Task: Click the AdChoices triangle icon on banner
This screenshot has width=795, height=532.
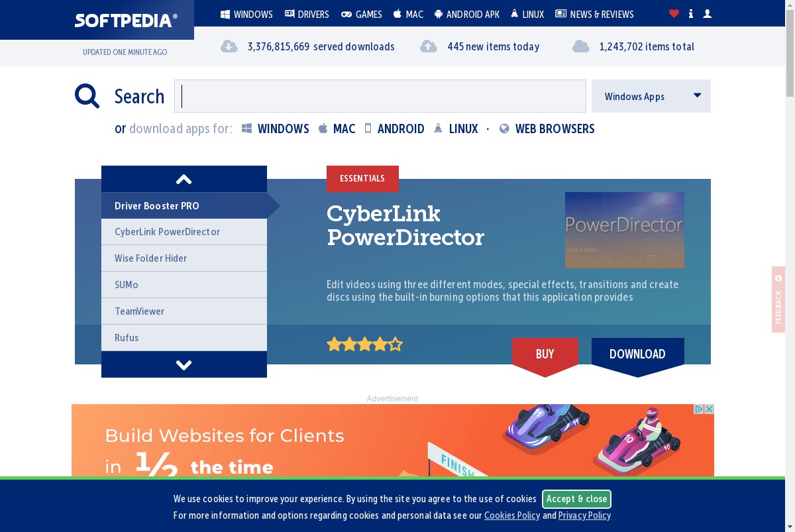Action: pos(698,409)
